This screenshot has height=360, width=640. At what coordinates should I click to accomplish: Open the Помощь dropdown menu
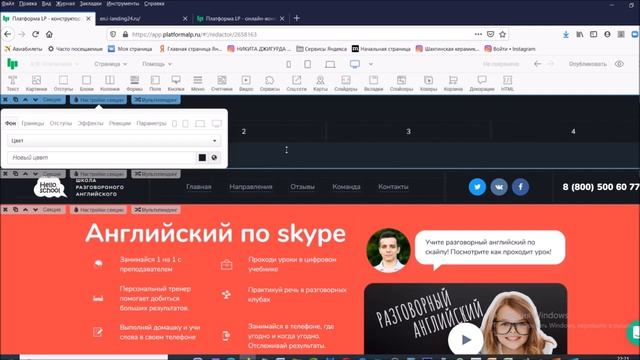point(157,64)
